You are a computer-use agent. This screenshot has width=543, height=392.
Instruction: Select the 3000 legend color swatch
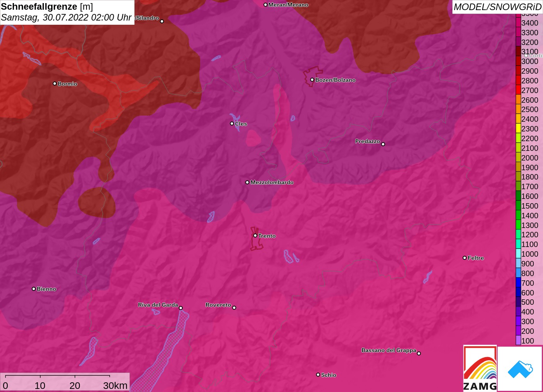[x=518, y=61]
